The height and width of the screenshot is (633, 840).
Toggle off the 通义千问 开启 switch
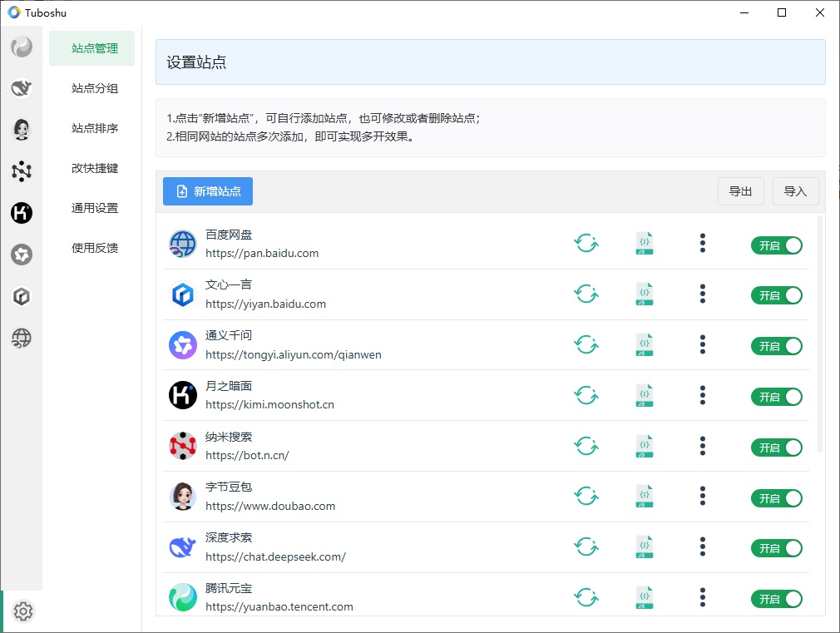777,346
